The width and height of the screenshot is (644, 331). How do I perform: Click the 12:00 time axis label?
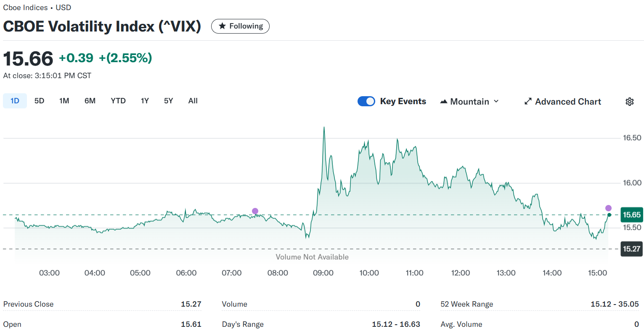[x=461, y=273]
